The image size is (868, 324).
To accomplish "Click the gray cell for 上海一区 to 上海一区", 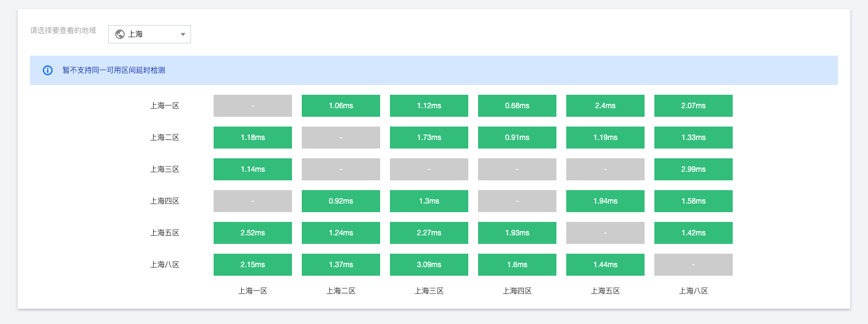I will coord(253,106).
